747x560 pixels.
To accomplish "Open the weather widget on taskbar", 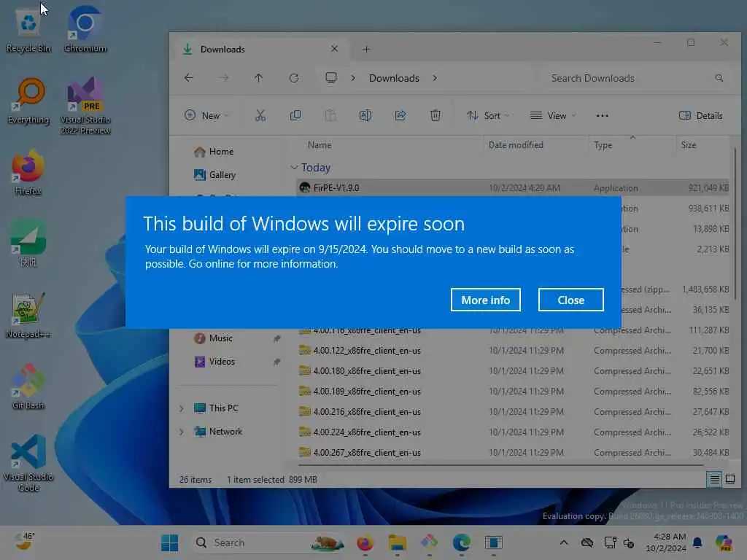I will [x=24, y=542].
